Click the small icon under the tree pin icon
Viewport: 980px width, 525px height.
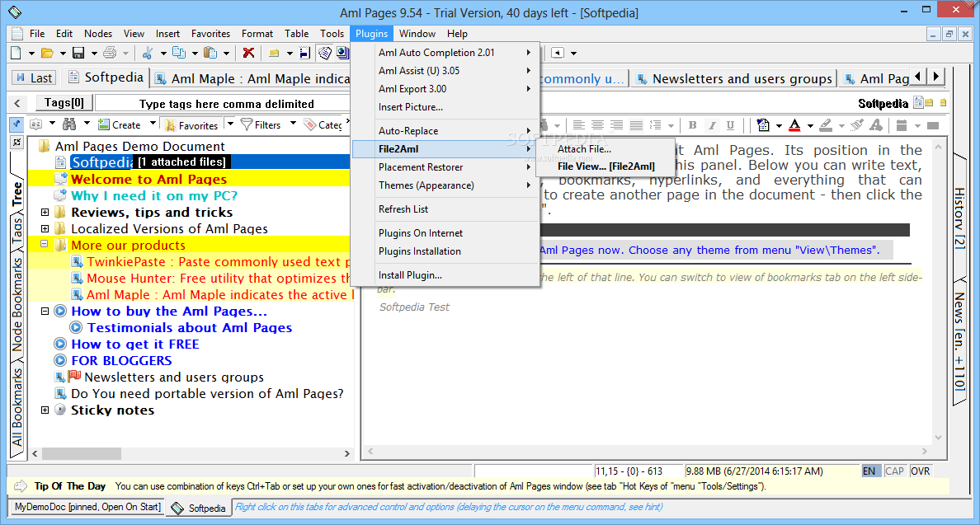pos(16,143)
